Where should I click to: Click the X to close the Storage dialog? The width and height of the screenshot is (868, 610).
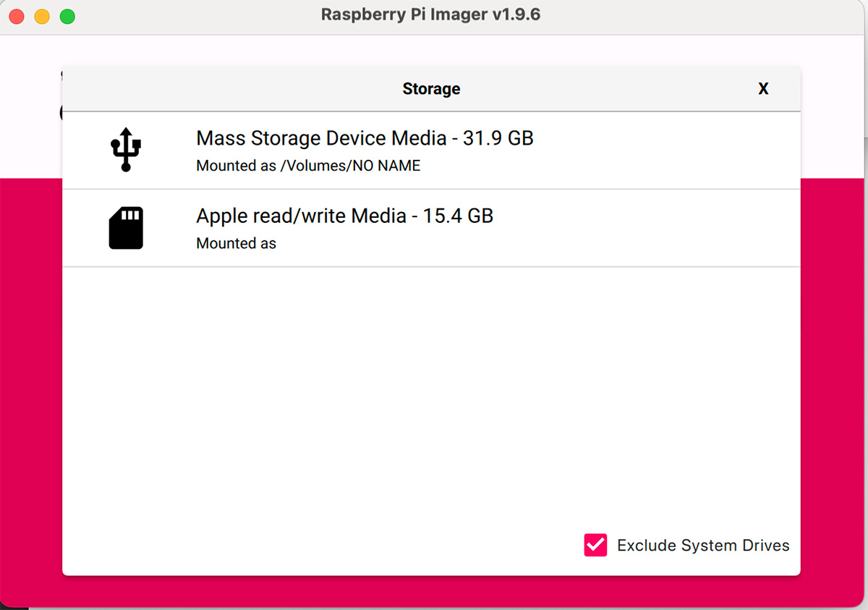pos(763,88)
